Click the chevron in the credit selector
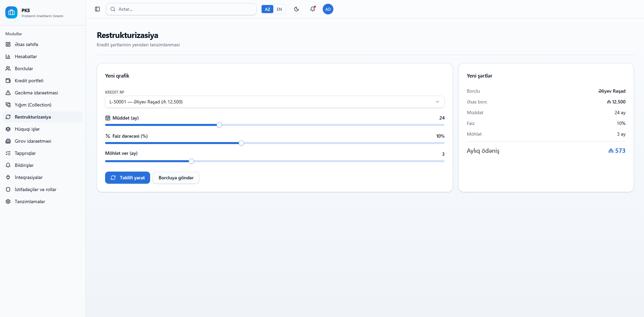This screenshot has width=644, height=317. pyautogui.click(x=438, y=102)
